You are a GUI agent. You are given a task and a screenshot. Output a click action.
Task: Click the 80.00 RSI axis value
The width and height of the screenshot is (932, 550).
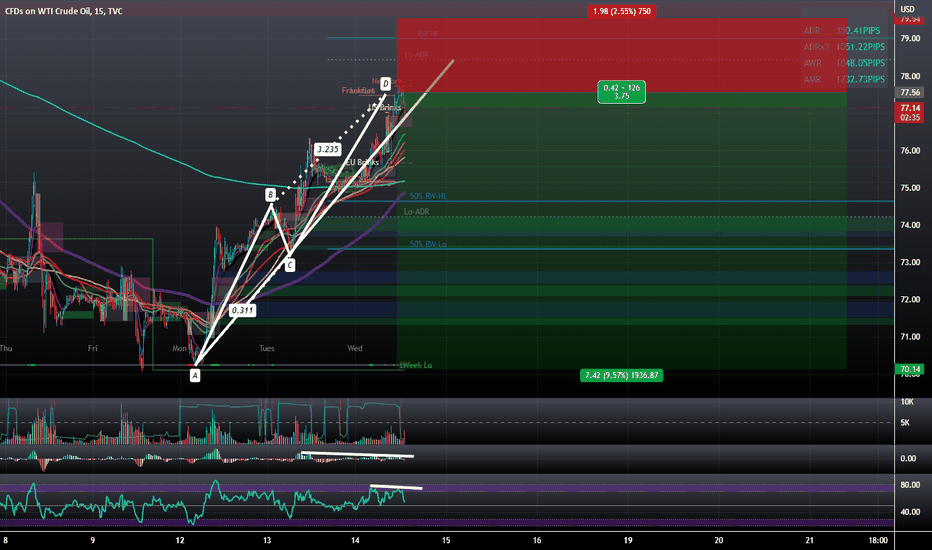[910, 485]
